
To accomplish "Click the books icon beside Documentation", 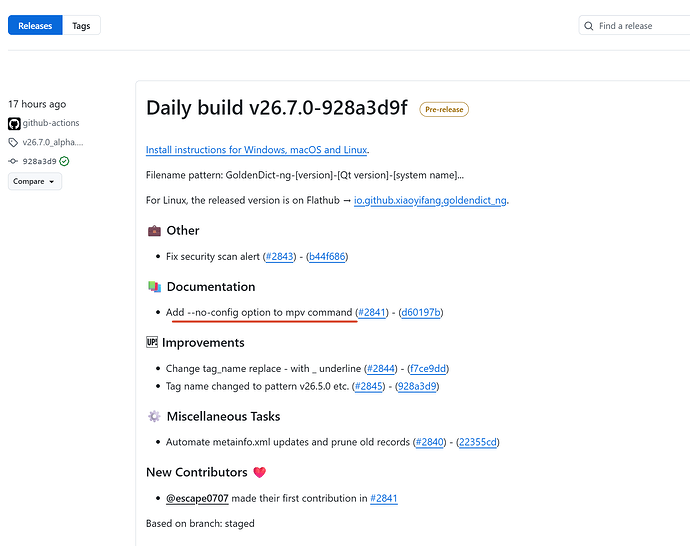I will click(154, 287).
